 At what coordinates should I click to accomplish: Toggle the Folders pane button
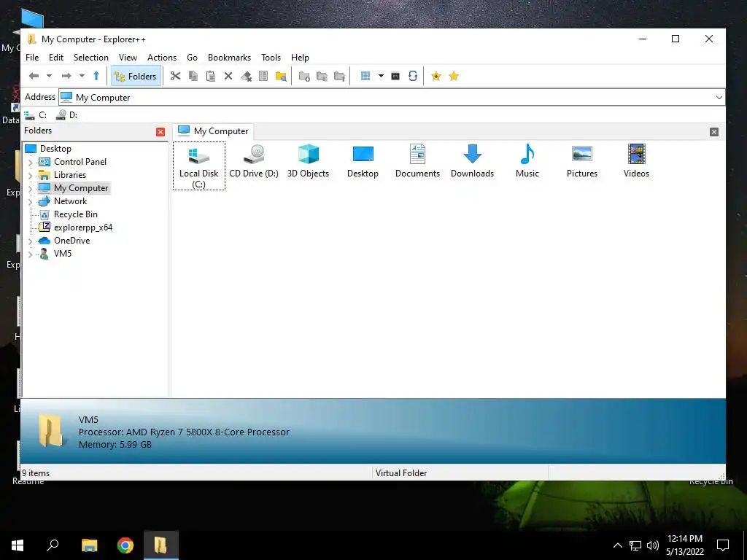click(136, 76)
